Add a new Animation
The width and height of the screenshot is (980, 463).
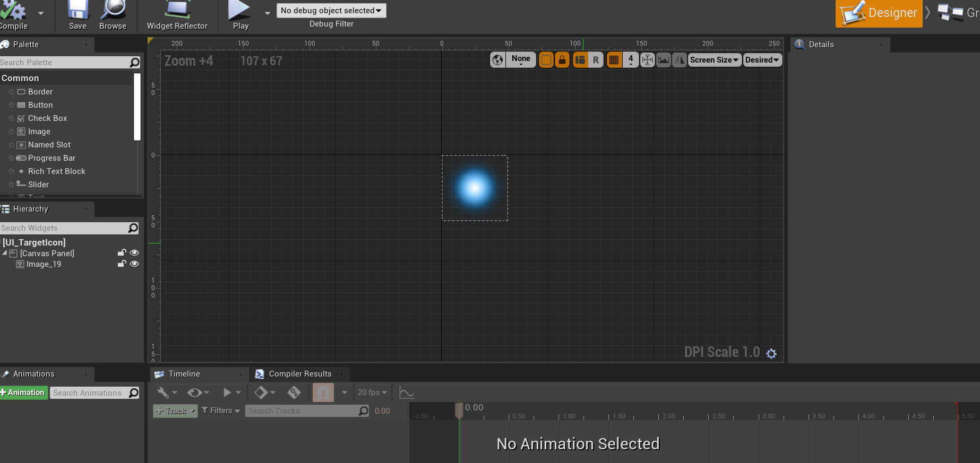coord(23,392)
